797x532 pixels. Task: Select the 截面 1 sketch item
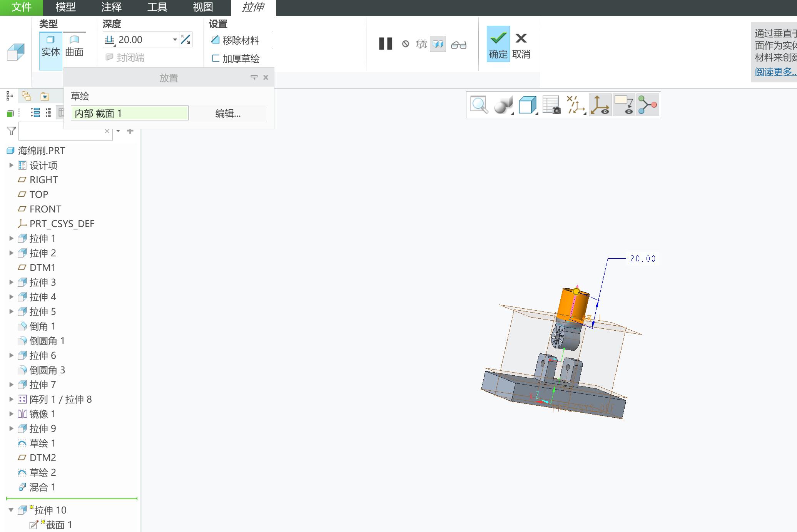[51, 525]
